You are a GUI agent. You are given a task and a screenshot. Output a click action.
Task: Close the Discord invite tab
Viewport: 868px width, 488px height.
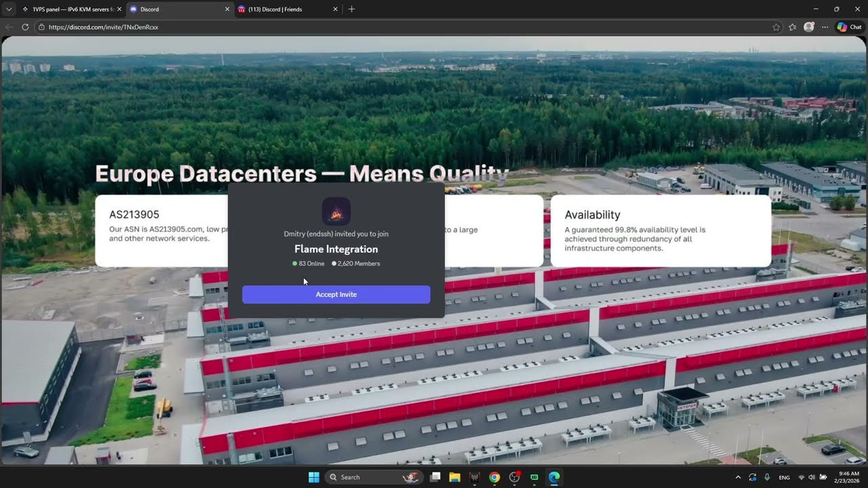[227, 9]
